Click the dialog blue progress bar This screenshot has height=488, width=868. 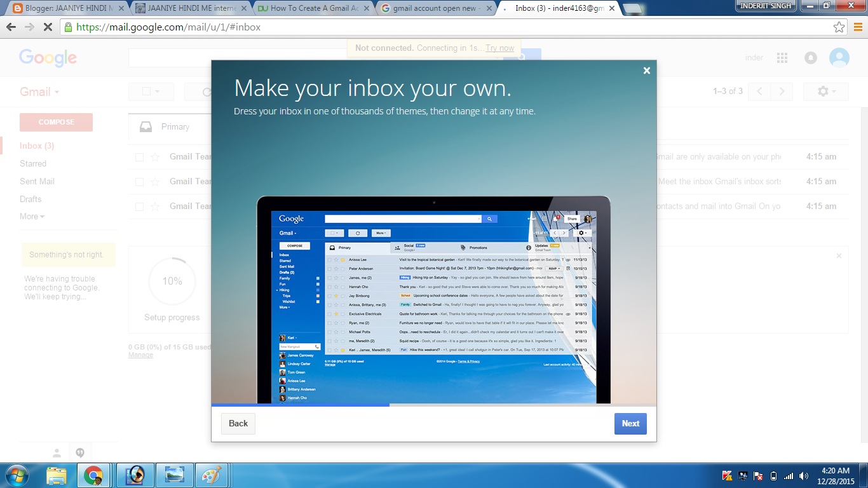click(x=301, y=405)
